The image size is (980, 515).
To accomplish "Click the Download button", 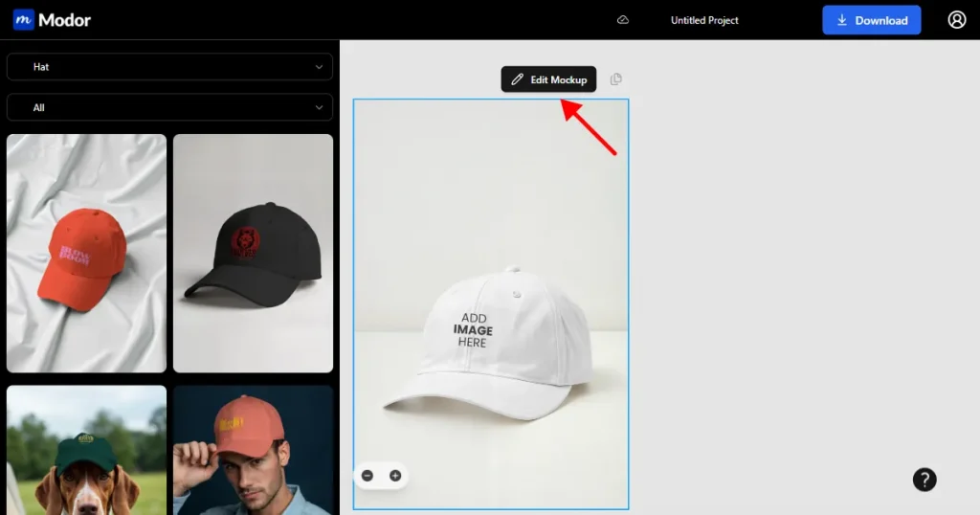I will point(871,20).
